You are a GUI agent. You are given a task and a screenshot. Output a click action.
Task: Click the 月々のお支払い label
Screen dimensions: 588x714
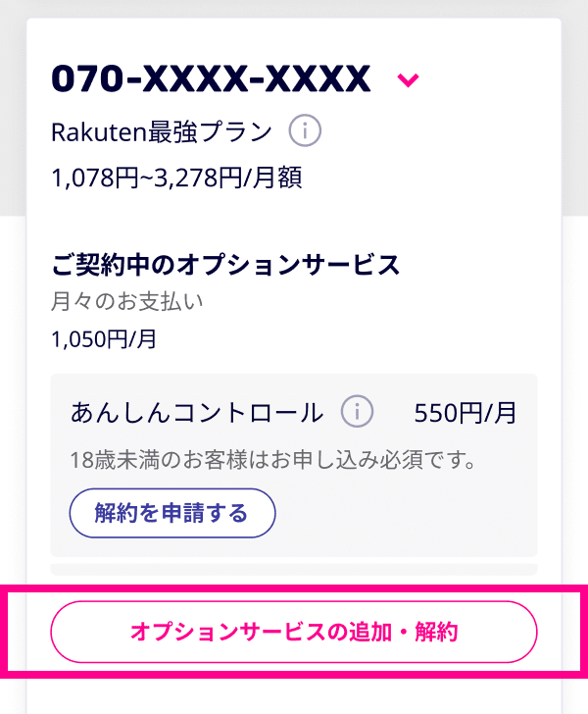pyautogui.click(x=127, y=301)
